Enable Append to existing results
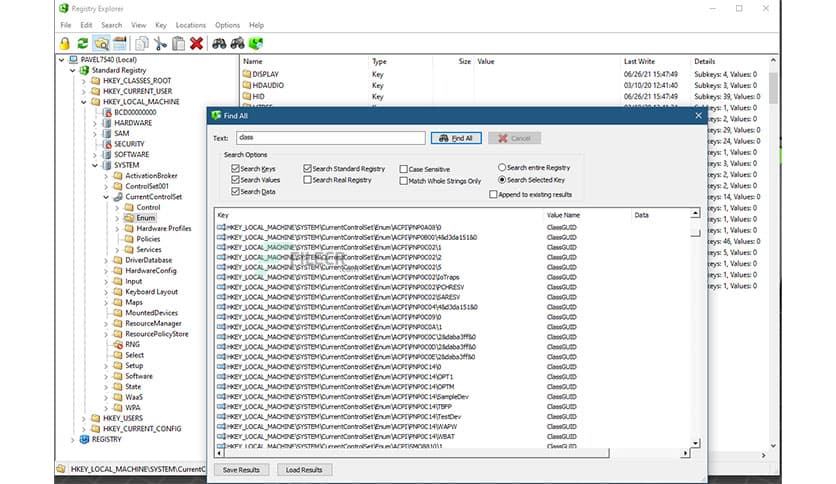The height and width of the screenshot is (484, 836). click(493, 195)
